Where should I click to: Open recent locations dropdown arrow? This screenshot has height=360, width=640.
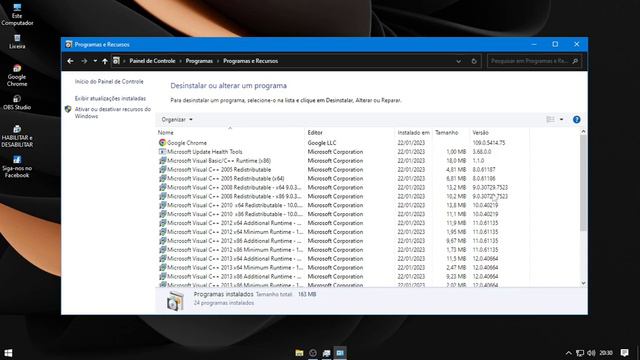(95, 61)
